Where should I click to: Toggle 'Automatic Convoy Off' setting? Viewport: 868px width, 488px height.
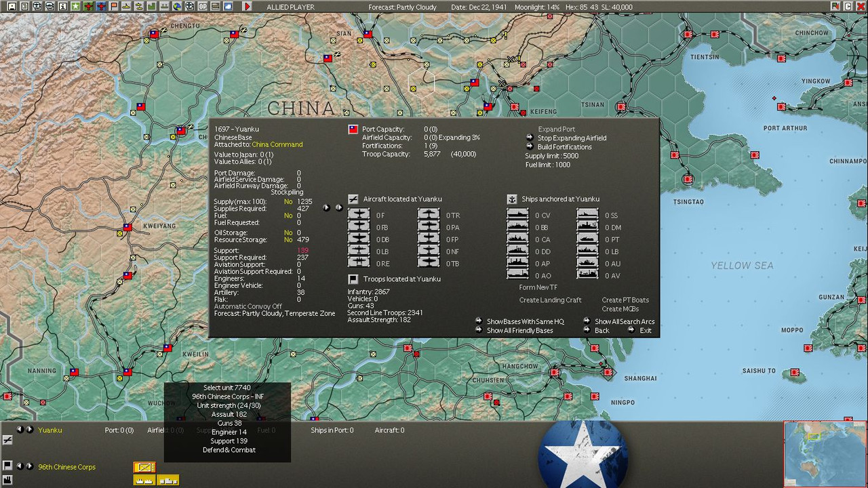click(x=248, y=306)
